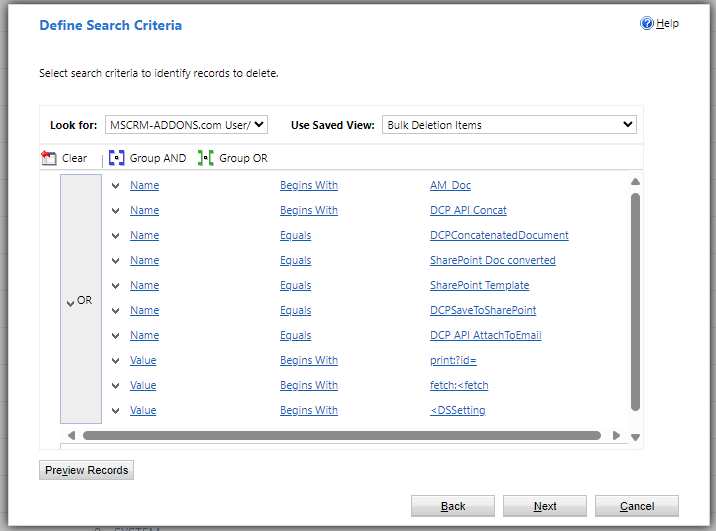
Task: Edit the DCPConcatenatedDocument value
Action: [499, 236]
